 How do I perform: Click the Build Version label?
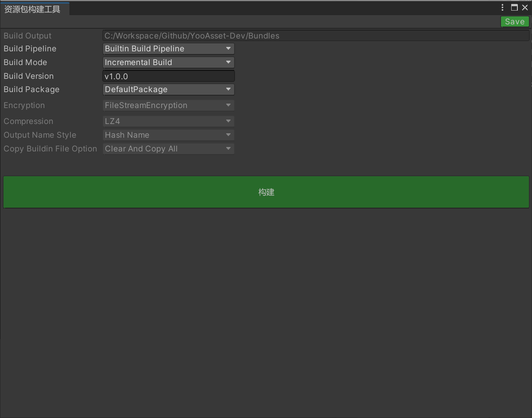tap(29, 76)
